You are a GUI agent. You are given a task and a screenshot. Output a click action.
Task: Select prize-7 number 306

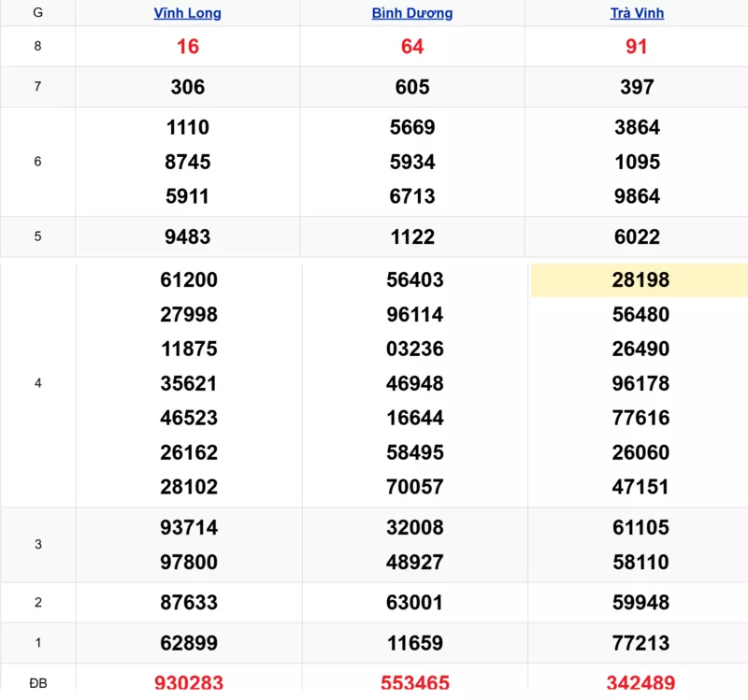[188, 87]
